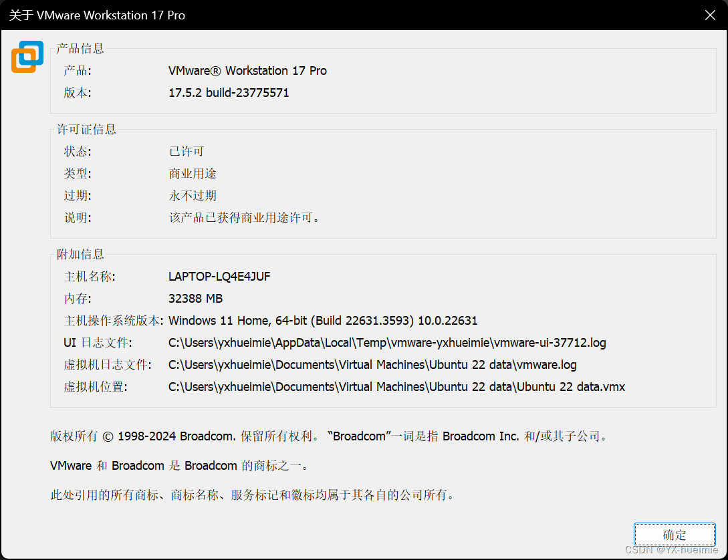Click VM log file path ending vmware.log

coord(372,365)
